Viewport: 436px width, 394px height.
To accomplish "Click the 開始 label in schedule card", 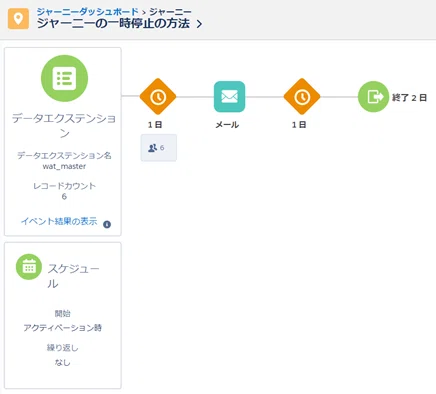I will (x=63, y=313).
